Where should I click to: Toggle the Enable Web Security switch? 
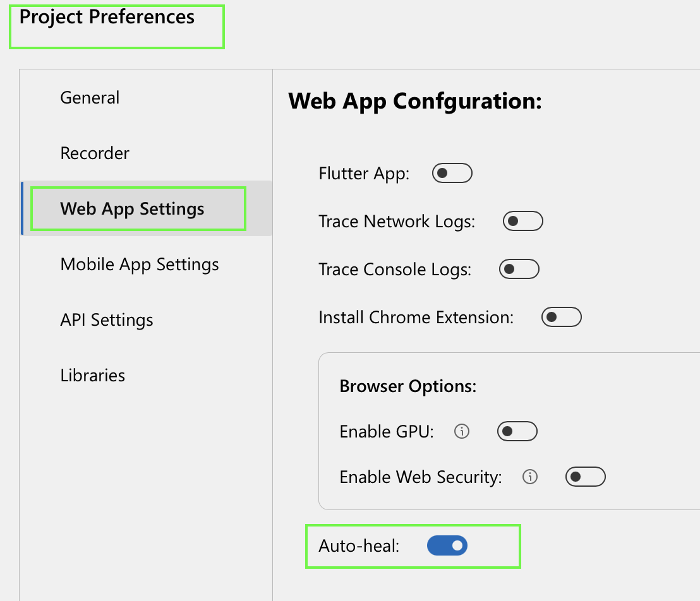pyautogui.click(x=585, y=477)
